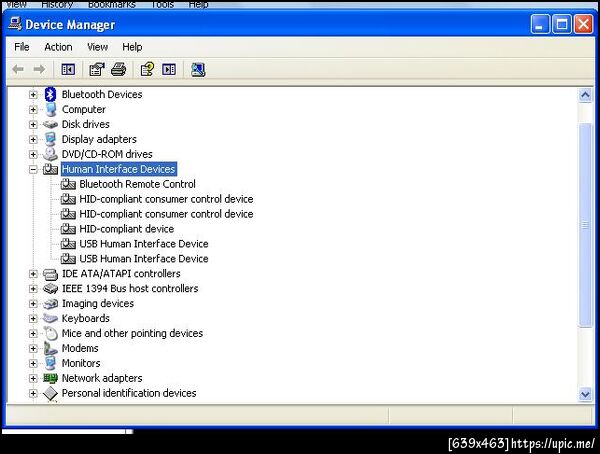Toggle the console tree pane toolbar icon

(x=68, y=69)
